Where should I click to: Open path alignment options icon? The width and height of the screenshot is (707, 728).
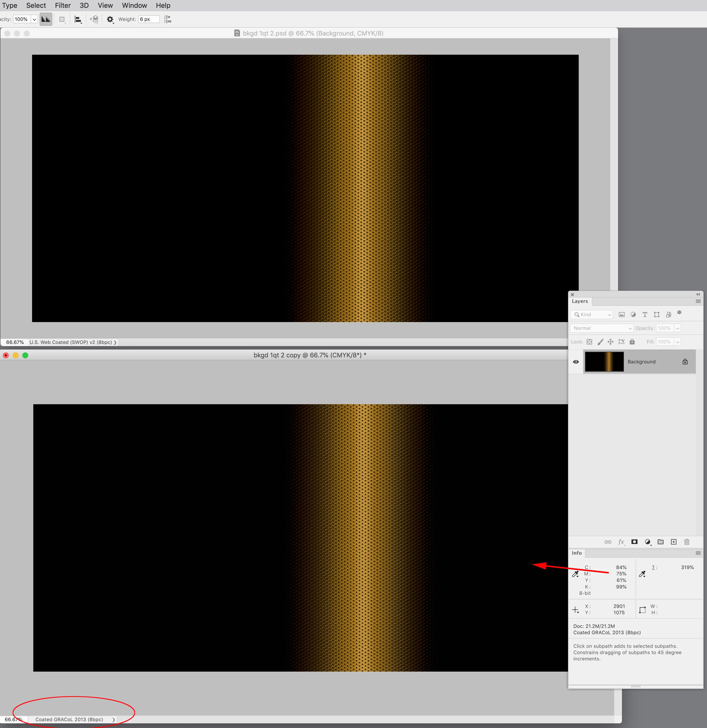pos(78,19)
